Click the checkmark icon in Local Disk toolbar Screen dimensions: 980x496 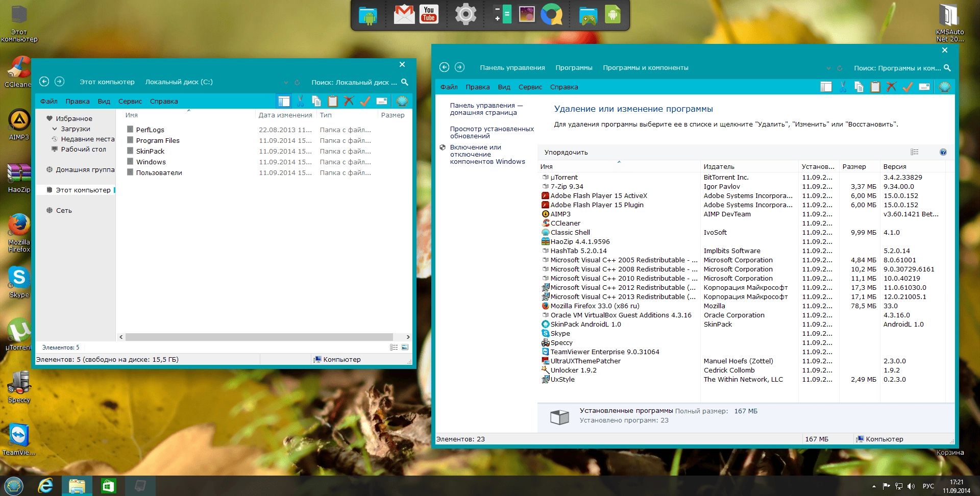365,101
